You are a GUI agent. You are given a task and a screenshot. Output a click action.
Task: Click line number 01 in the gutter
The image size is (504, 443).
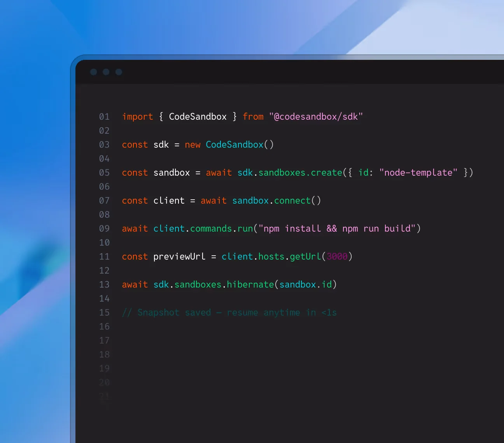pos(104,117)
